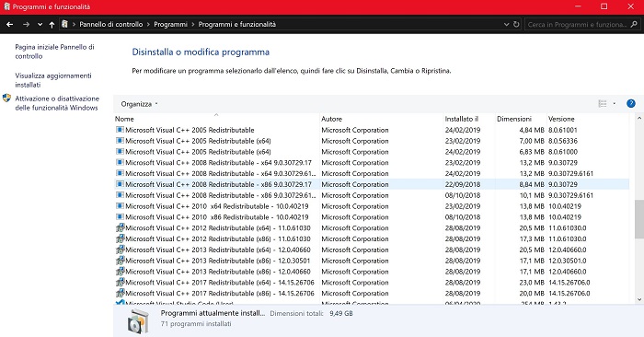This screenshot has height=337, width=644.
Task: Click the 23,0 MB size cell
Action: click(532, 283)
